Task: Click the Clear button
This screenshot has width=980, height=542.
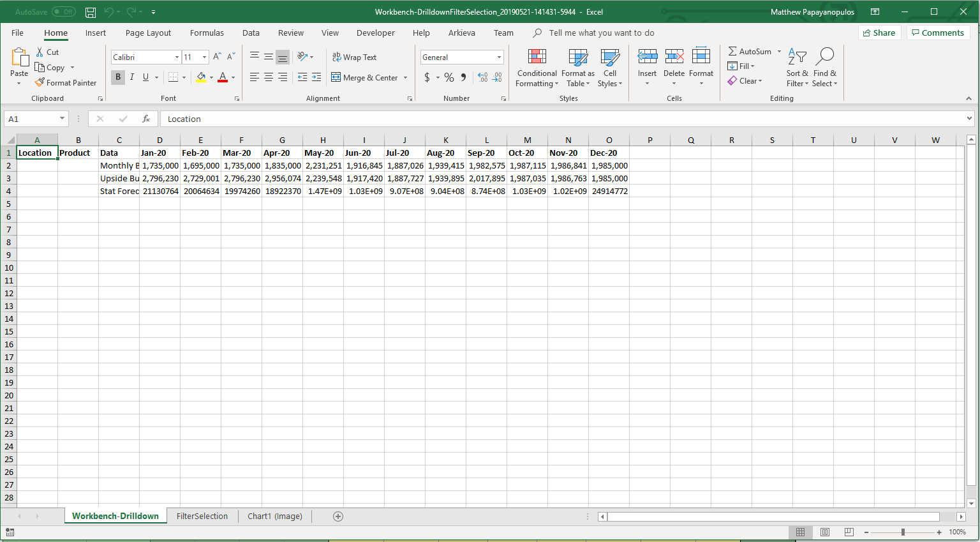Action: (744, 81)
